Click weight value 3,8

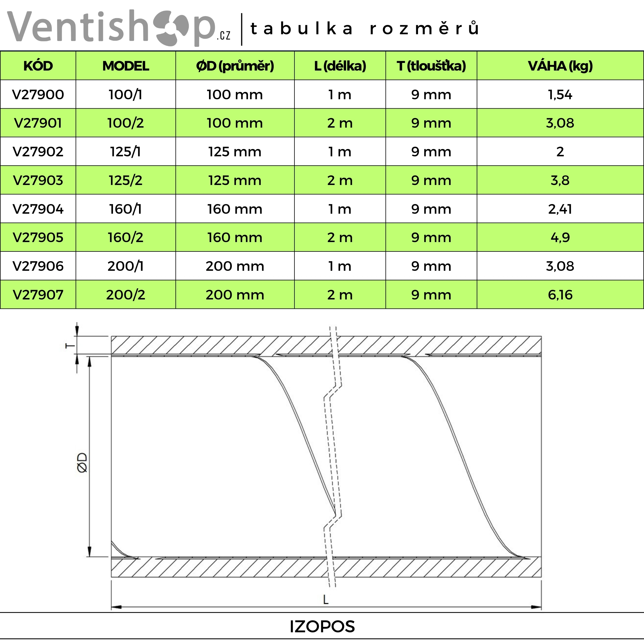560,180
